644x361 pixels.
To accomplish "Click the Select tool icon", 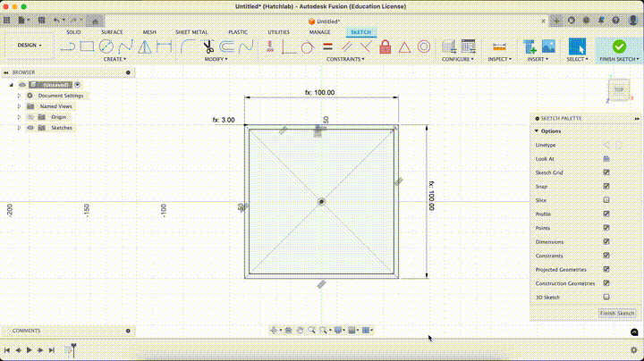I will 577,46.
